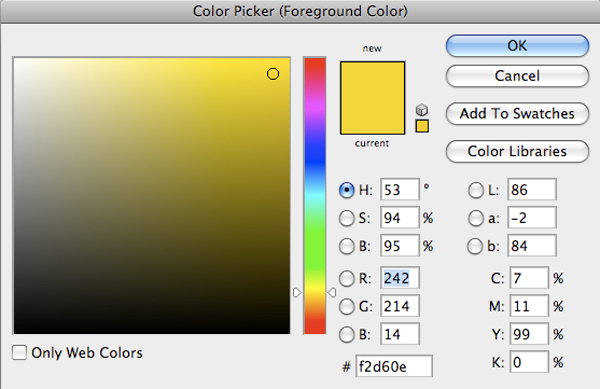Click the H field showing 53
600x389 pixels.
pyautogui.click(x=399, y=189)
